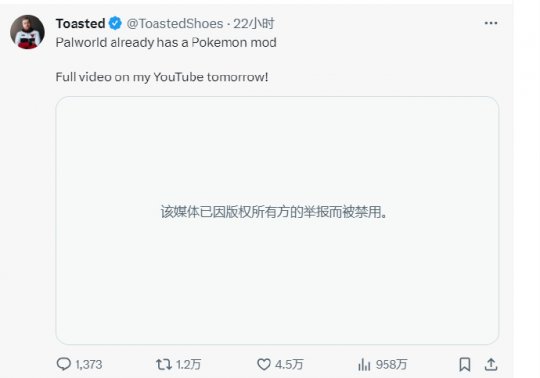
Task: Open the Toasted profile avatar picture
Action: pyautogui.click(x=28, y=32)
